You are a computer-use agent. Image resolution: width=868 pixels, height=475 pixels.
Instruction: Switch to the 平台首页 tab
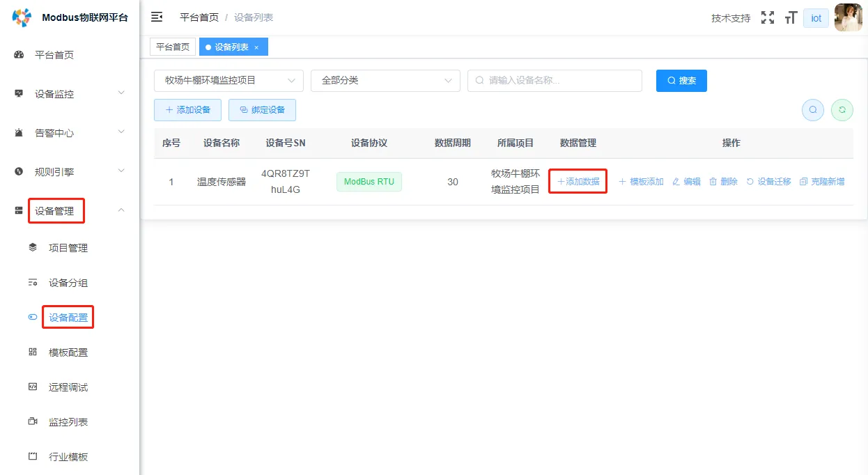pyautogui.click(x=173, y=46)
